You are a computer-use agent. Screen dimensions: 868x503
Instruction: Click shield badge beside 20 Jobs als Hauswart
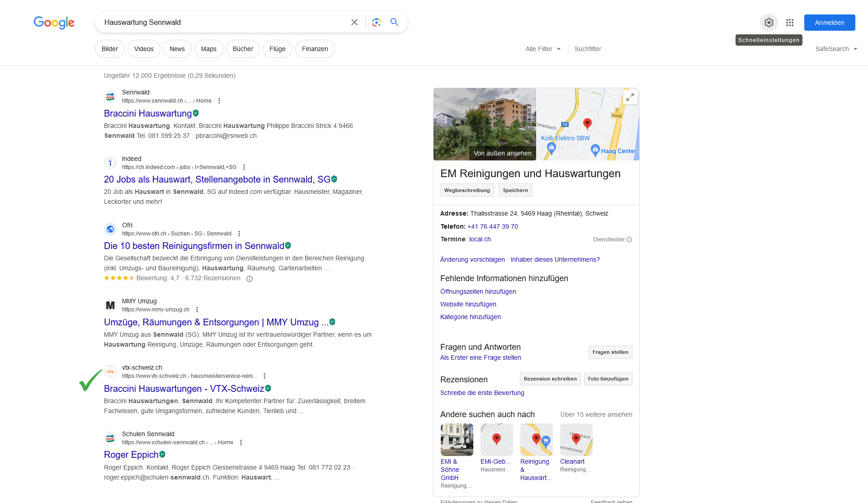click(334, 179)
